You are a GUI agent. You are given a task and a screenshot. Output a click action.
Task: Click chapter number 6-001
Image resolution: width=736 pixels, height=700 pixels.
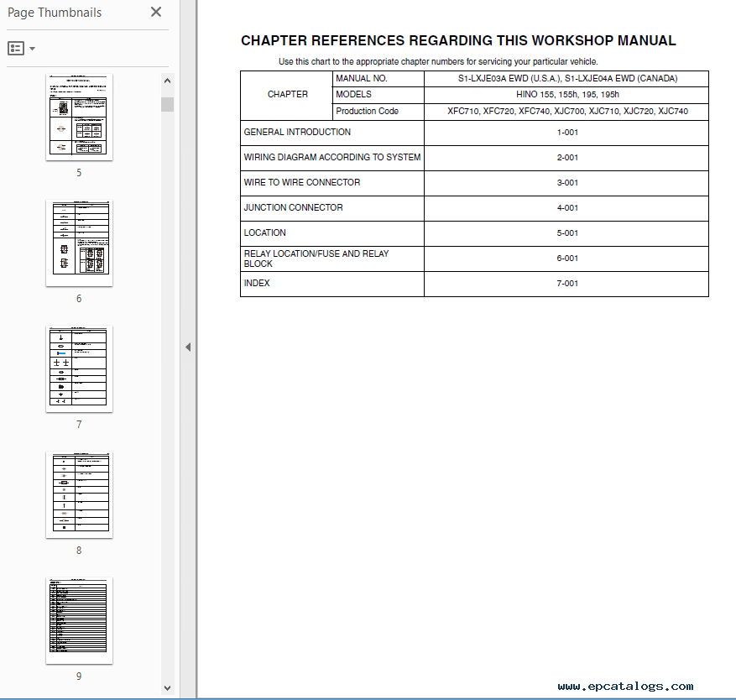[x=567, y=259]
